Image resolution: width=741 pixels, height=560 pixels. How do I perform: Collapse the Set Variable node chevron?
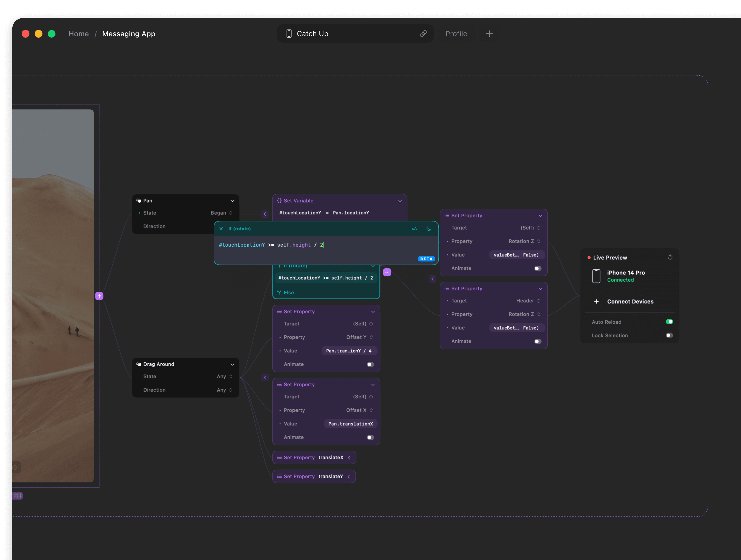pyautogui.click(x=400, y=201)
